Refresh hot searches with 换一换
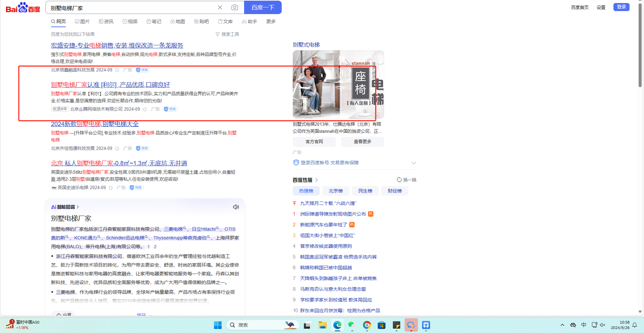The width and height of the screenshot is (644, 333). pos(407,180)
